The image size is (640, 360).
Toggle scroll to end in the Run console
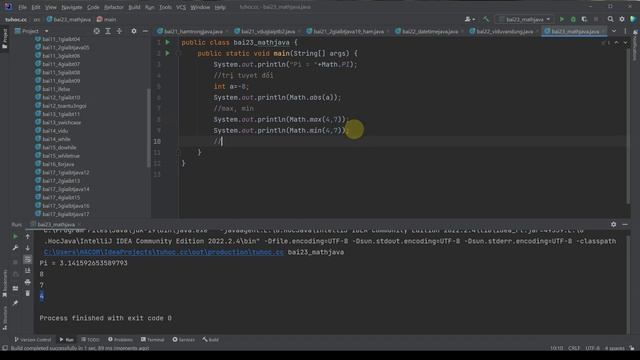(28, 271)
